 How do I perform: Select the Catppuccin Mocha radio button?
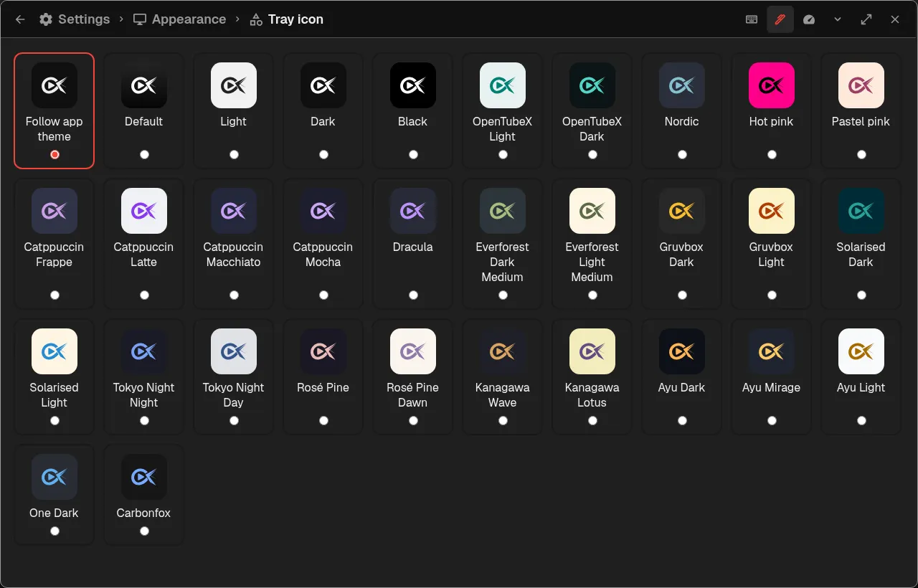[x=323, y=295]
